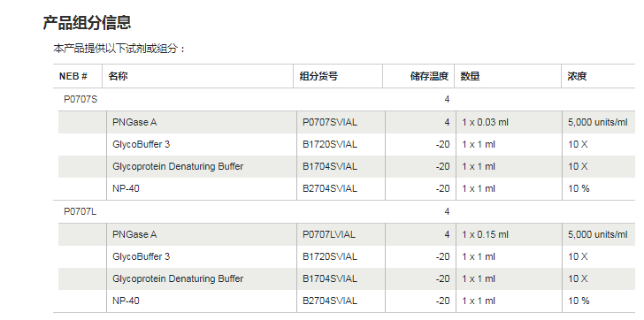Click B1720SVIAL in the P0707S group
This screenshot has height=320, width=644.
(330, 144)
